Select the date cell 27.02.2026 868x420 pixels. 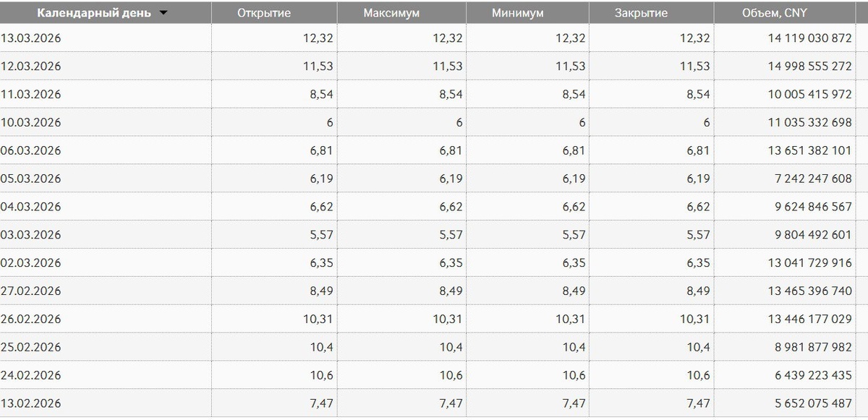click(x=30, y=291)
